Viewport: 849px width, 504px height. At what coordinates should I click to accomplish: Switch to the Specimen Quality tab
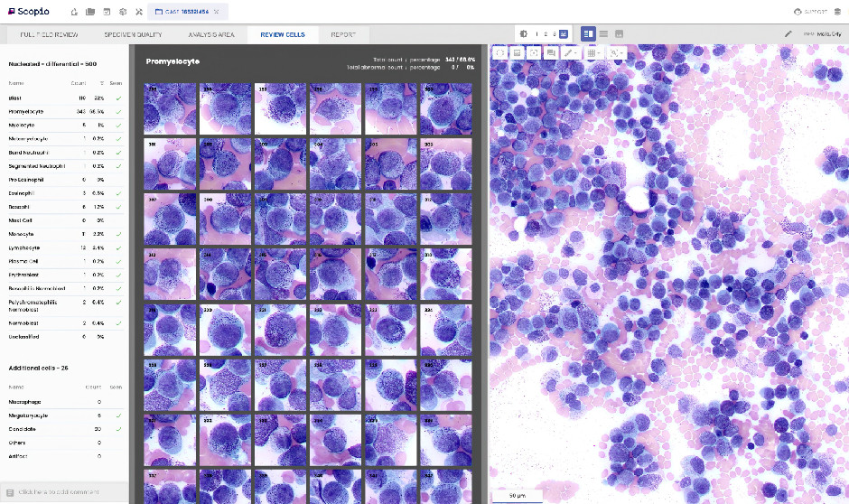[x=133, y=34]
